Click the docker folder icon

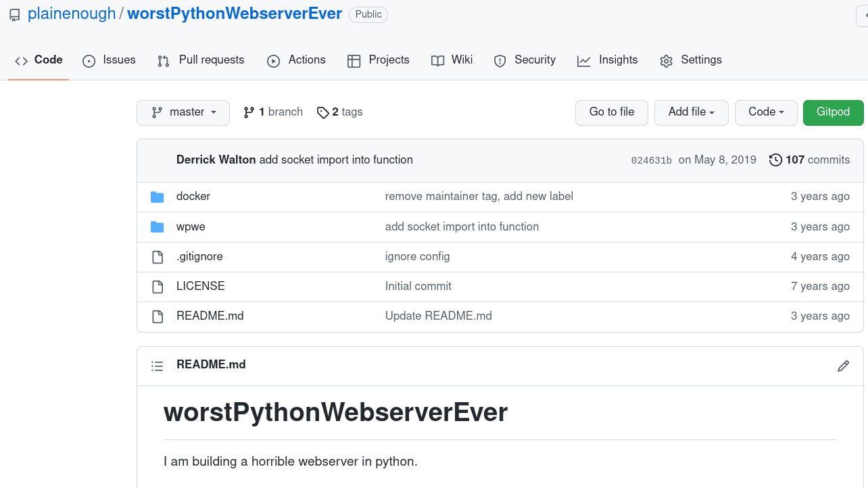pos(158,197)
